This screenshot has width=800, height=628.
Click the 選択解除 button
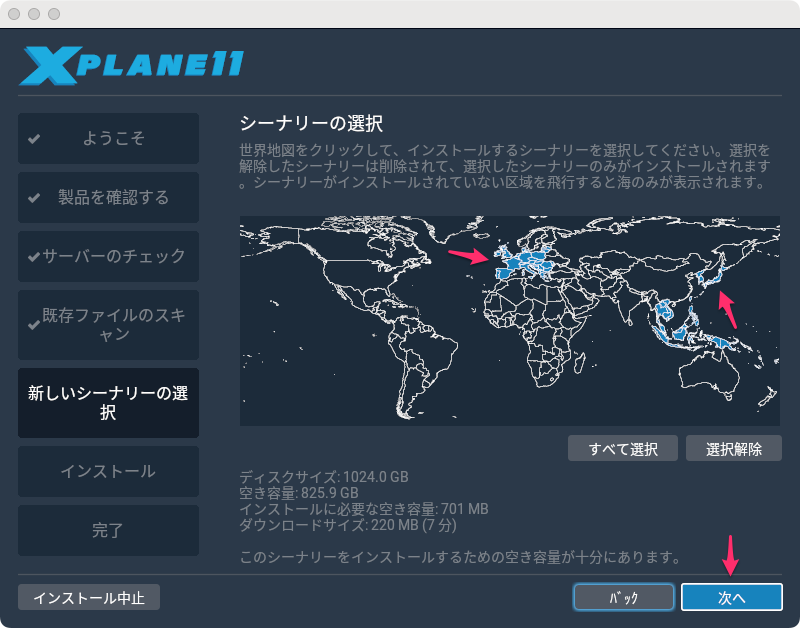pyautogui.click(x=733, y=448)
